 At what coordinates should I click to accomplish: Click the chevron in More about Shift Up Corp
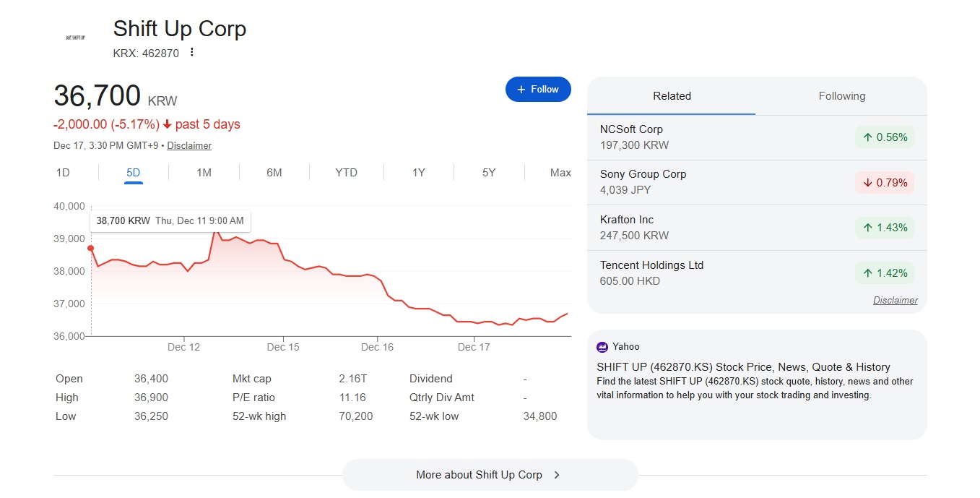coord(557,475)
